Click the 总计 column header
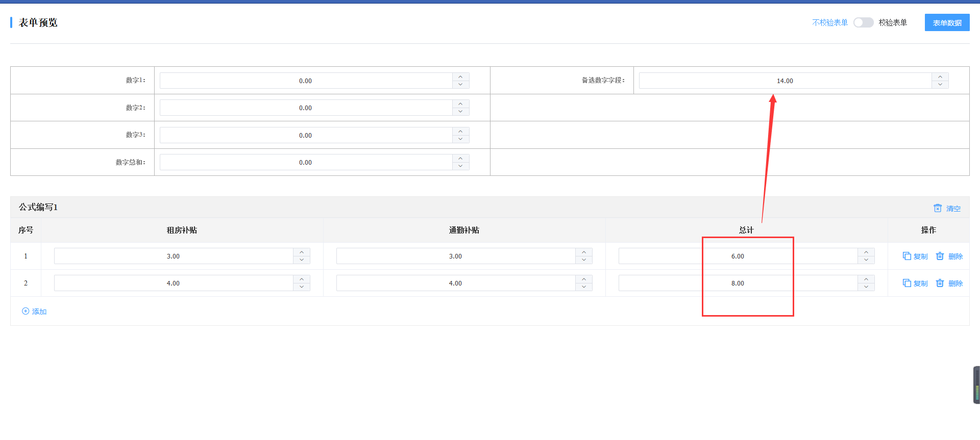 click(746, 230)
